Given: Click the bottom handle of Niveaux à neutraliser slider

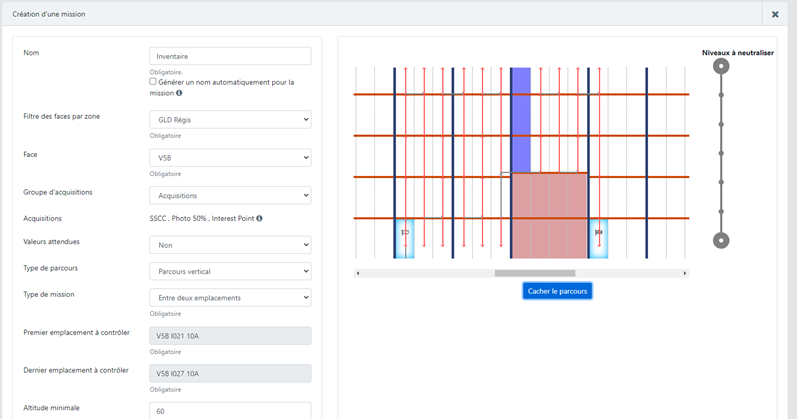Looking at the screenshot, I should click(x=721, y=240).
